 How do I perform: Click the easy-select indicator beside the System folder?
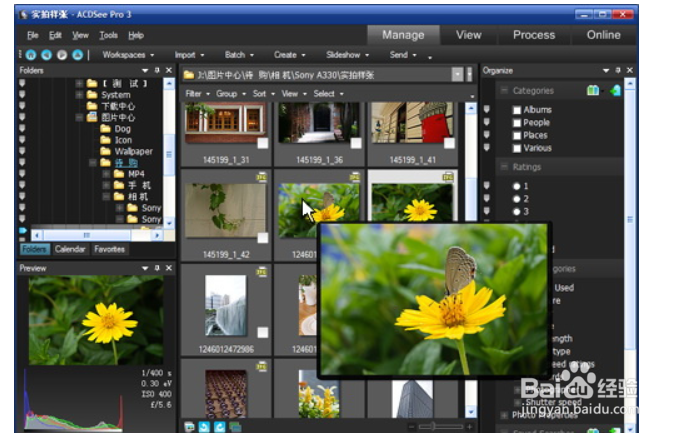click(x=22, y=94)
